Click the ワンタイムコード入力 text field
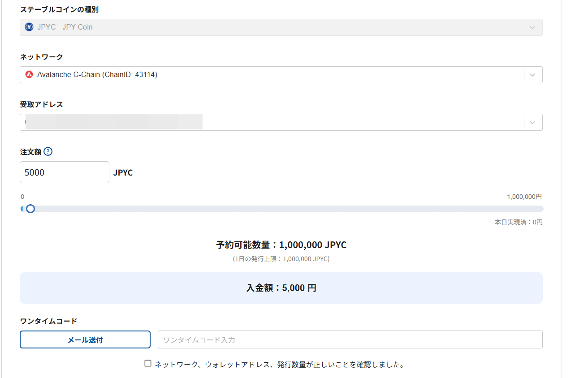Screen dimensions: 588x378 [350, 339]
